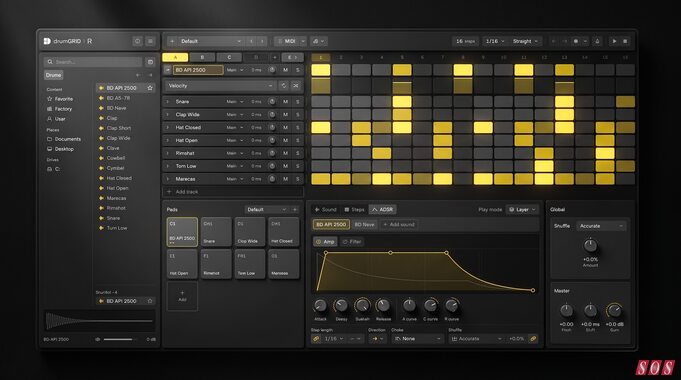Click the round info icon beside drumGRID title

137,41
